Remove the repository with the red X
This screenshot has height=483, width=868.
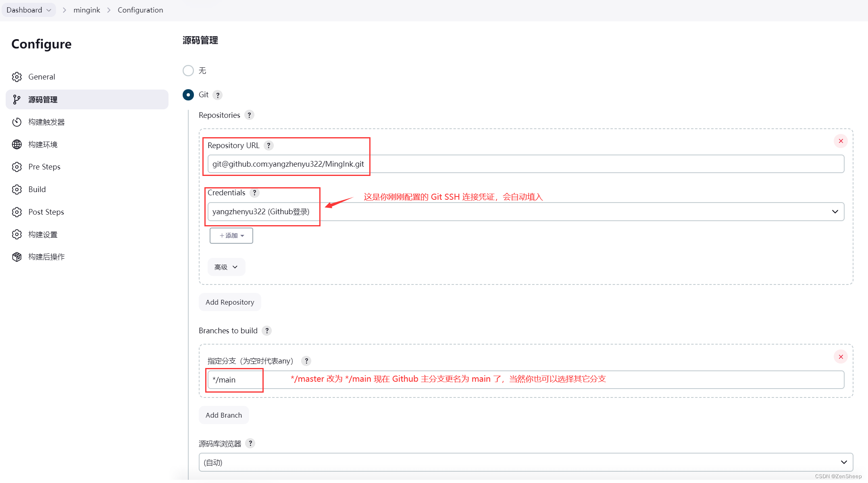pos(841,141)
